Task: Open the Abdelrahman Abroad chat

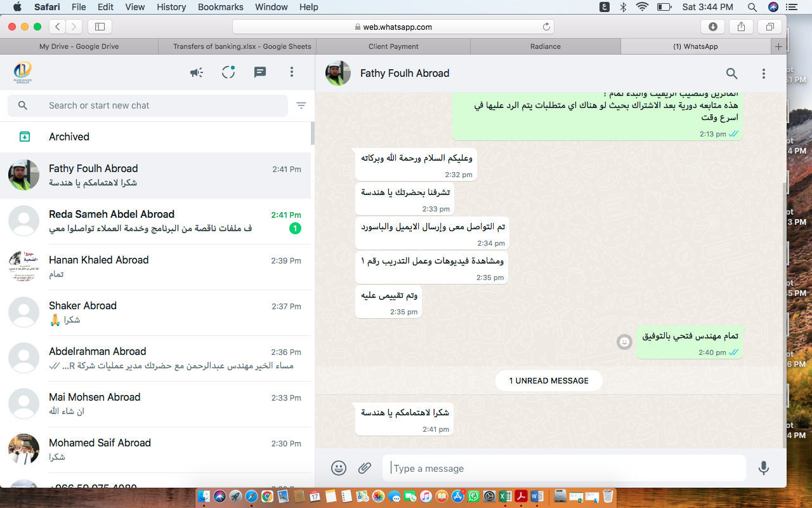Action: click(155, 358)
